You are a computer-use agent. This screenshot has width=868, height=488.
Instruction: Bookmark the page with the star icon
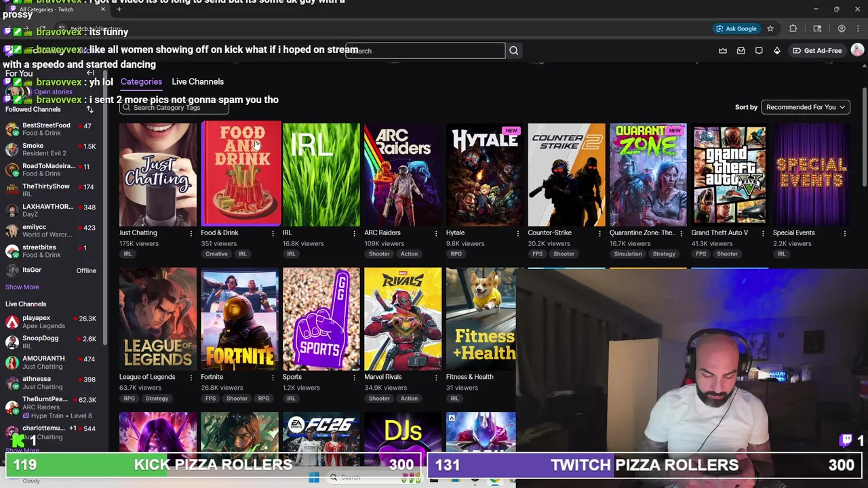(x=770, y=28)
